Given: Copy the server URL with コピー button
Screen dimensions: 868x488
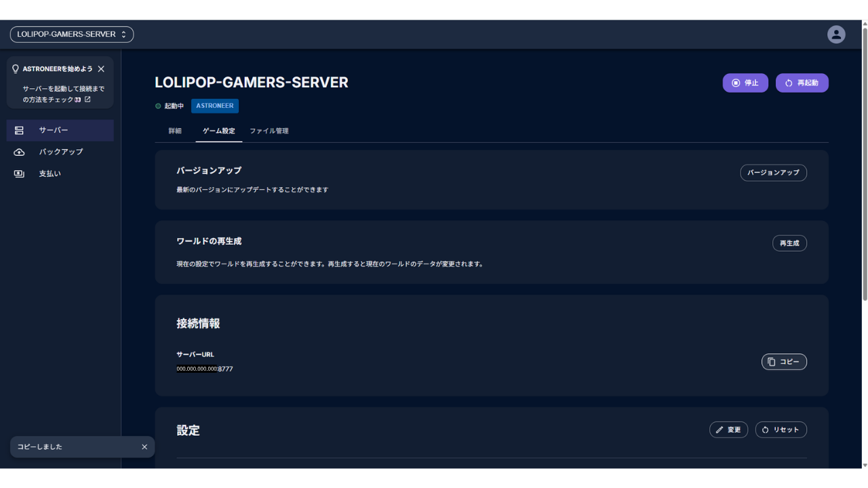Looking at the screenshot, I should pyautogui.click(x=784, y=362).
